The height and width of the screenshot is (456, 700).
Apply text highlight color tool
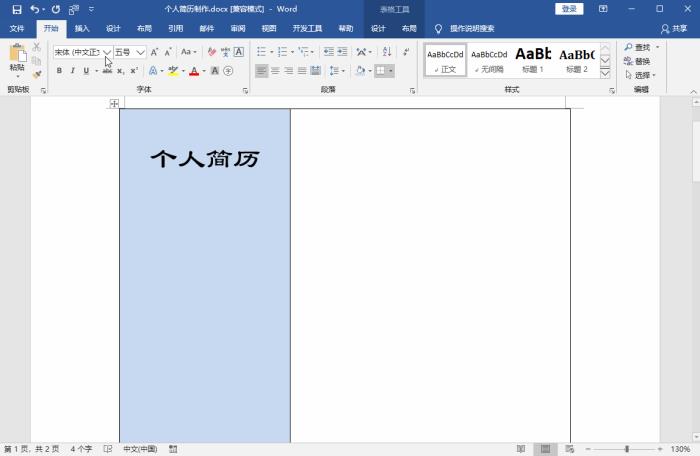click(x=173, y=71)
